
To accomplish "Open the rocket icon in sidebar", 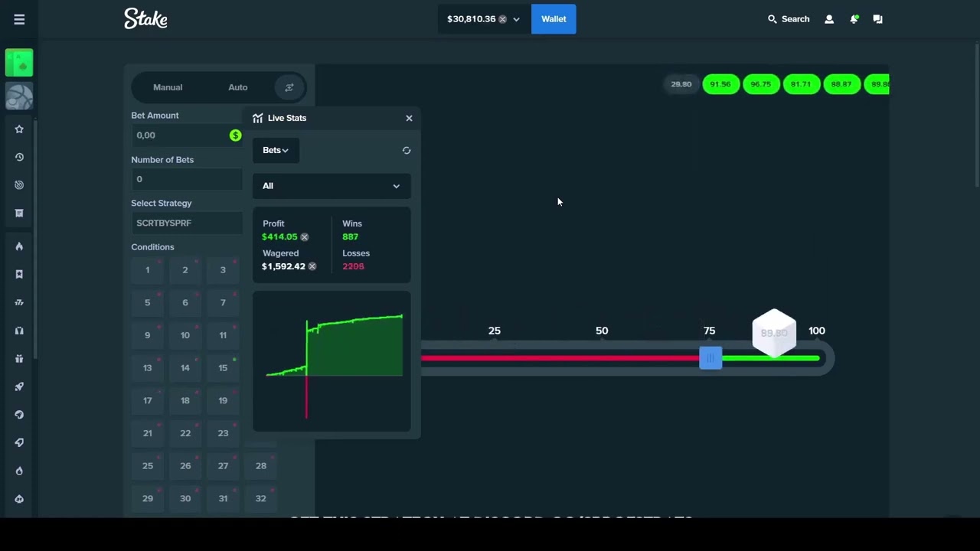I will 19,386.
